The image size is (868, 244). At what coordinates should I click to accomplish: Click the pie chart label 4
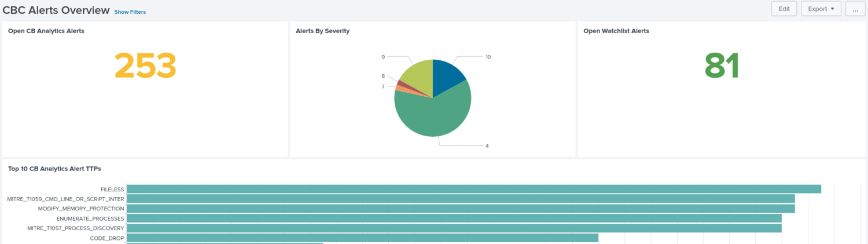click(x=487, y=146)
